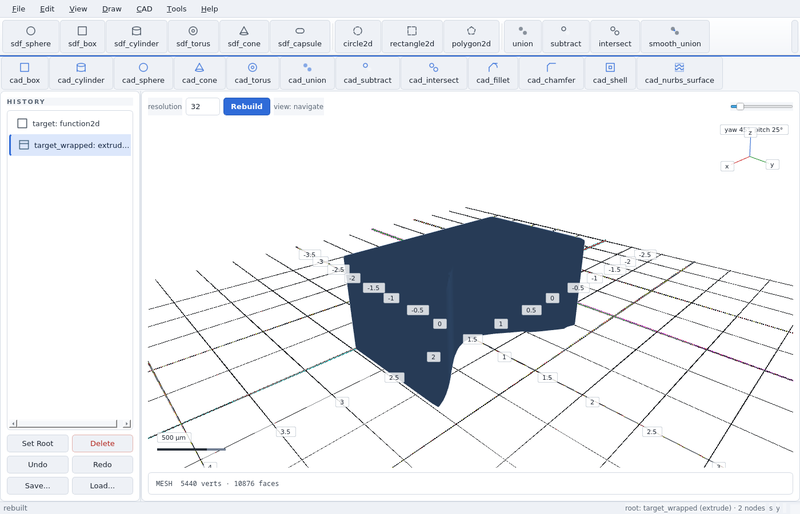
Task: Adjust the viewport slider at top right
Action: (761, 106)
